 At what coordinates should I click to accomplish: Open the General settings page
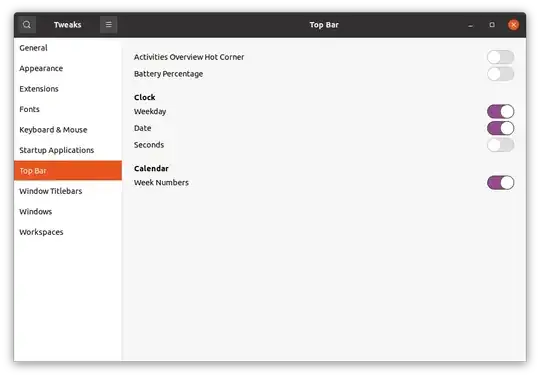(x=68, y=48)
